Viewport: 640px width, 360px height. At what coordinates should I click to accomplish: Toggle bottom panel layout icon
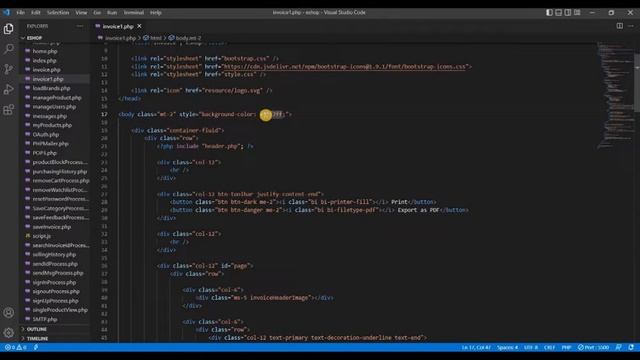coord(558,13)
